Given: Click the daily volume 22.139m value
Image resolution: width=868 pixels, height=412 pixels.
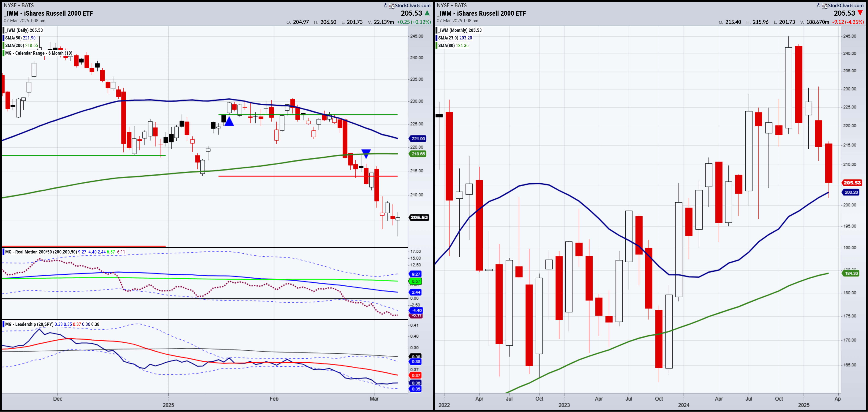Looking at the screenshot, I should tap(384, 22).
